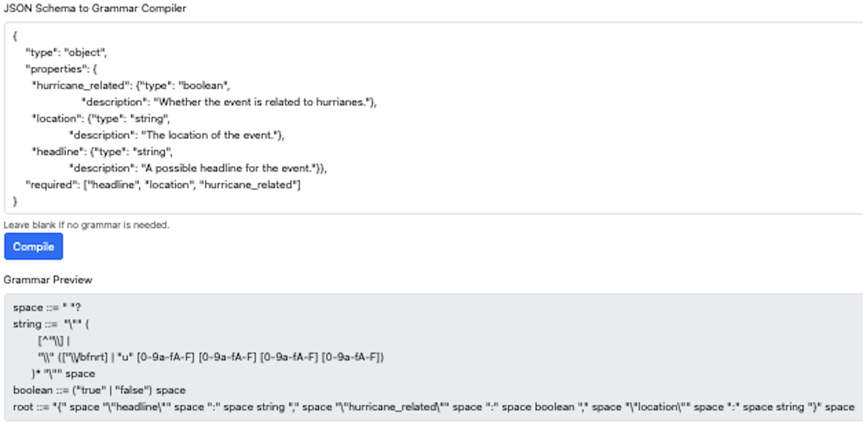Click the Compile button

(33, 247)
